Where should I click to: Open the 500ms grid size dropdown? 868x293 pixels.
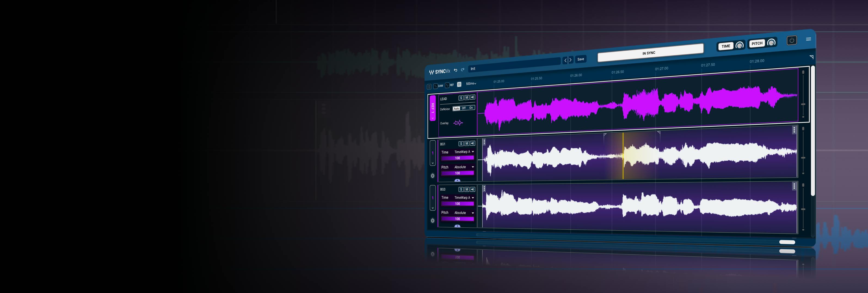tap(471, 84)
